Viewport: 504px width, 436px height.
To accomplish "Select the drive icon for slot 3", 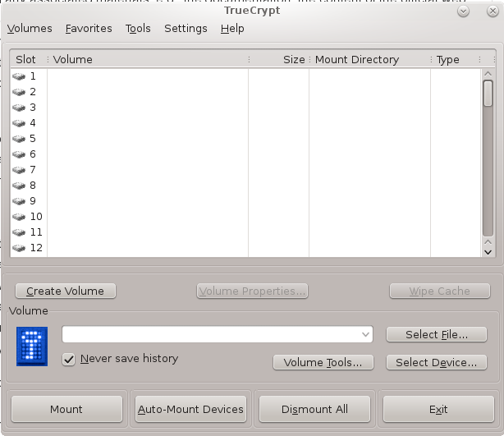I will pos(19,108).
